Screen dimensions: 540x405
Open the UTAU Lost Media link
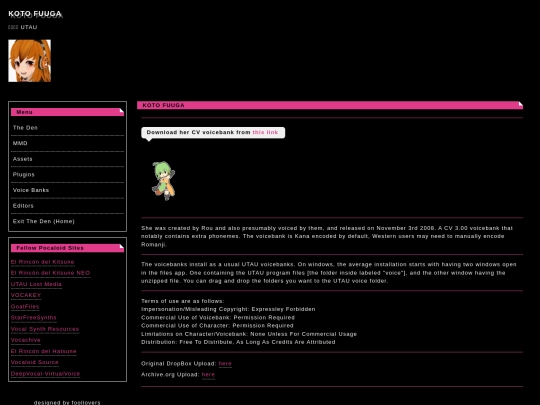(36, 284)
